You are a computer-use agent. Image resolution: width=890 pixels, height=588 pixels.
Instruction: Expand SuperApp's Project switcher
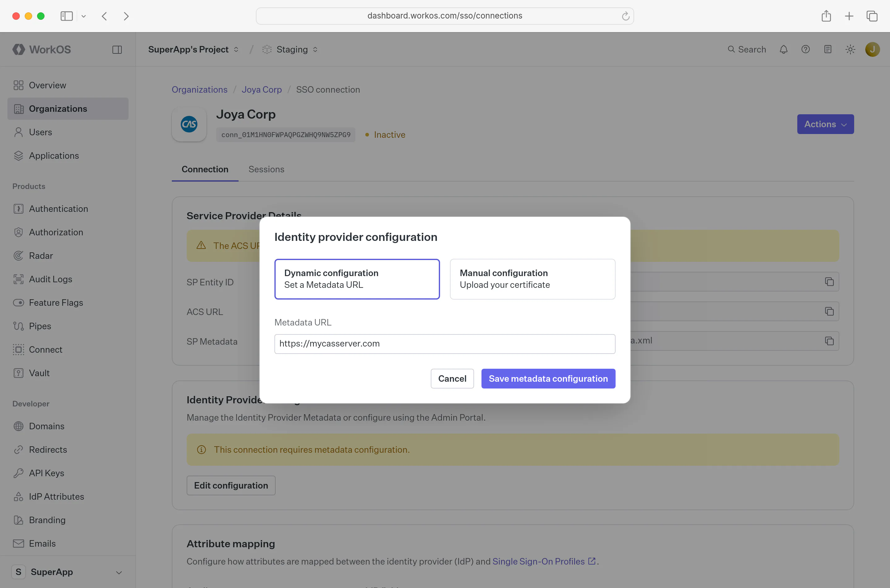(x=194, y=49)
